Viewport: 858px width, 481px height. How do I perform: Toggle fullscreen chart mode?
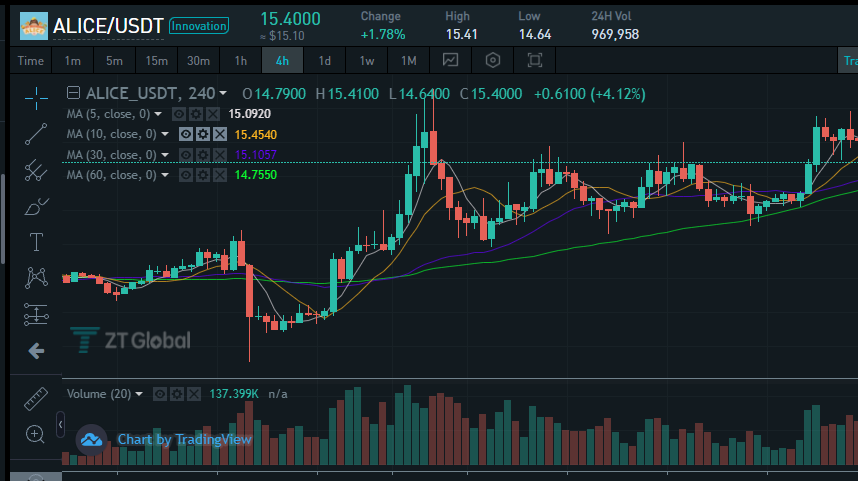coord(535,60)
